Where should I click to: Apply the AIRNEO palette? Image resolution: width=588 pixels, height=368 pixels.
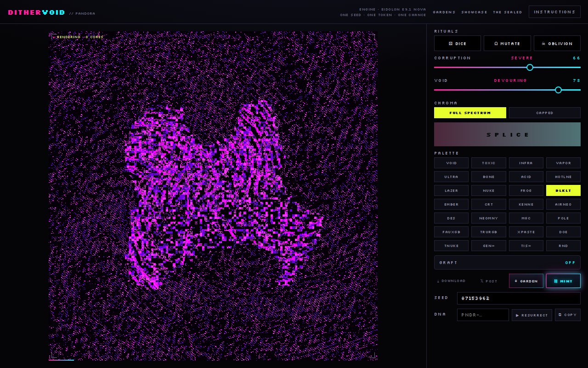(x=563, y=204)
